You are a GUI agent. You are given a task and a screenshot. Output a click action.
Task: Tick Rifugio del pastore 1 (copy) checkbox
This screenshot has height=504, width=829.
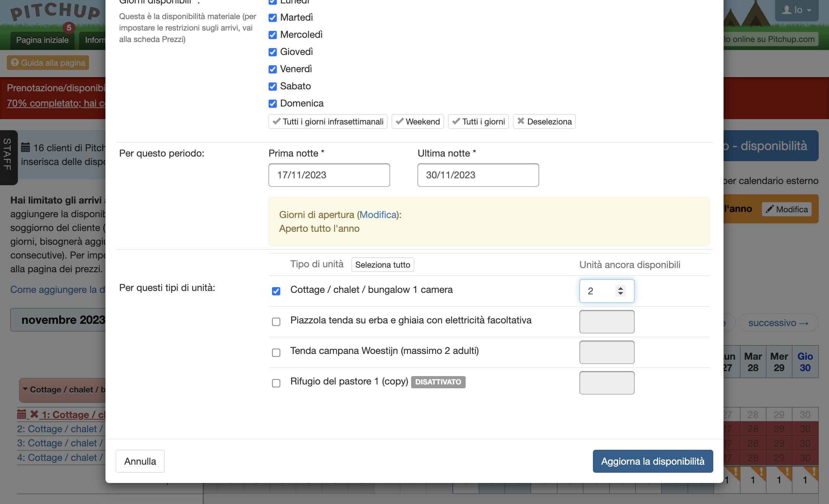point(276,383)
